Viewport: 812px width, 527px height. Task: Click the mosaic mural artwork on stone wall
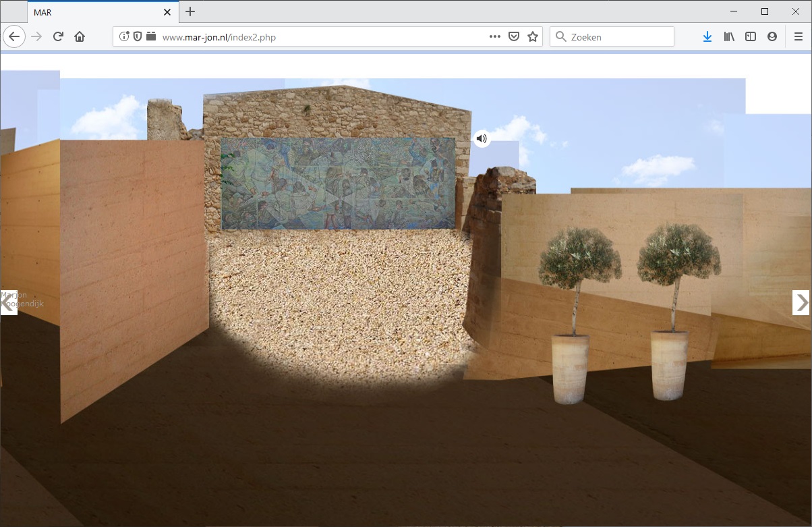[x=338, y=184]
